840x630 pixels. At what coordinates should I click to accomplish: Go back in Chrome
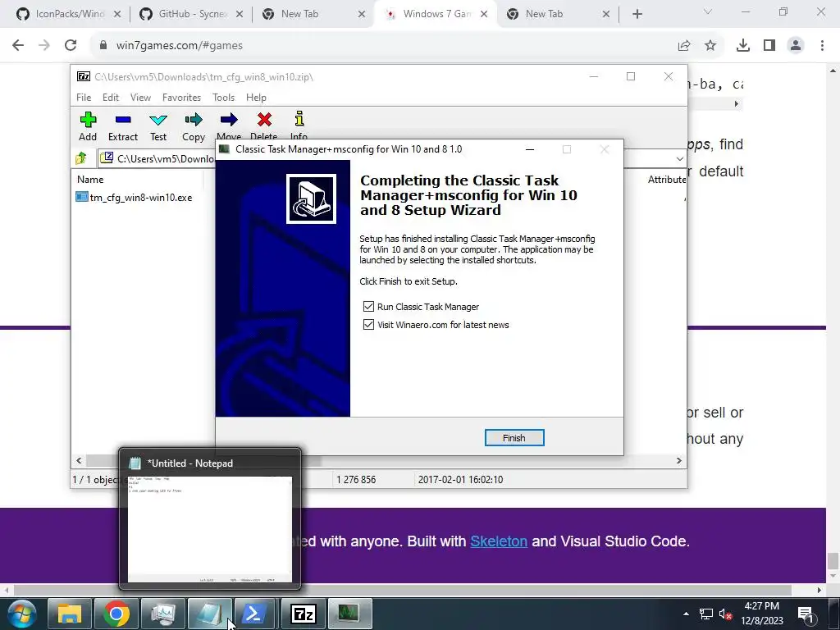pos(18,45)
